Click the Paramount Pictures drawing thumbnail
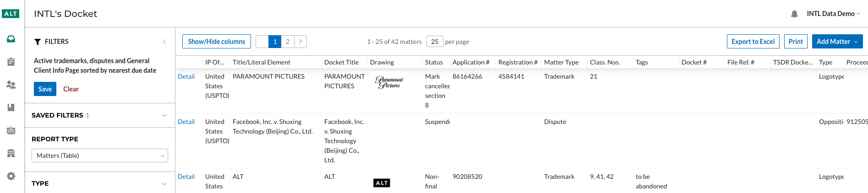 pos(389,82)
